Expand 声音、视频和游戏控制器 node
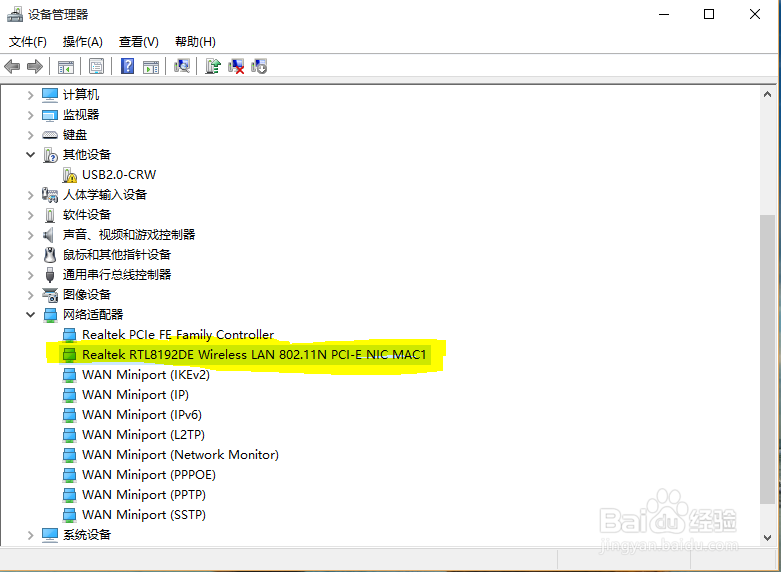This screenshot has height=572, width=781. tap(30, 235)
